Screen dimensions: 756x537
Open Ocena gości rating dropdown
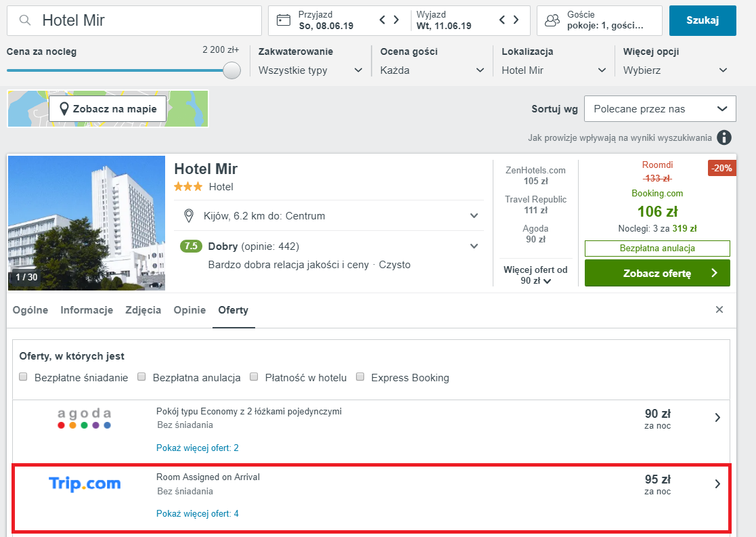432,70
